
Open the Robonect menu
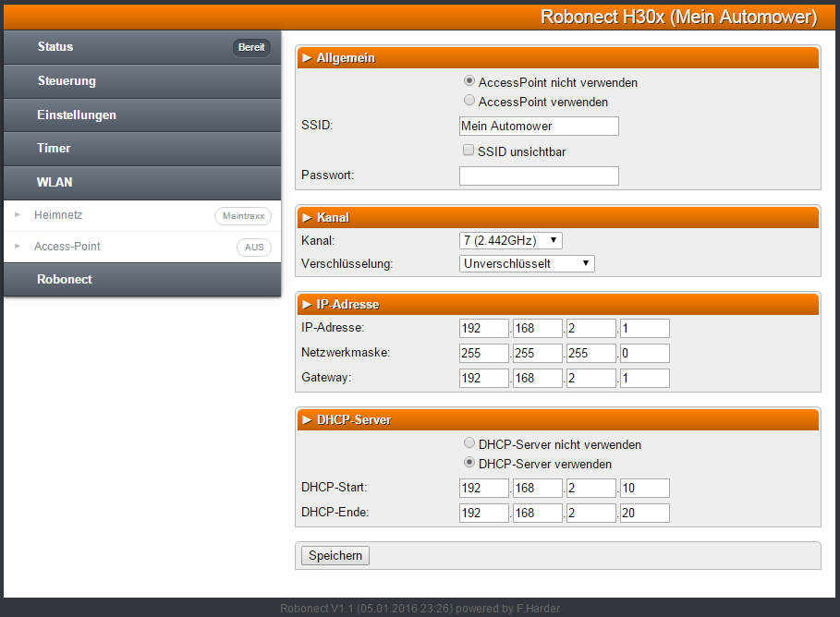click(142, 280)
